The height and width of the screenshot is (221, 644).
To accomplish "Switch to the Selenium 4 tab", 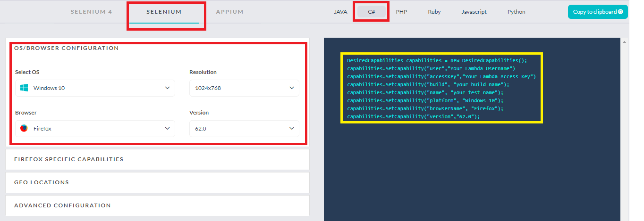I will (91, 12).
